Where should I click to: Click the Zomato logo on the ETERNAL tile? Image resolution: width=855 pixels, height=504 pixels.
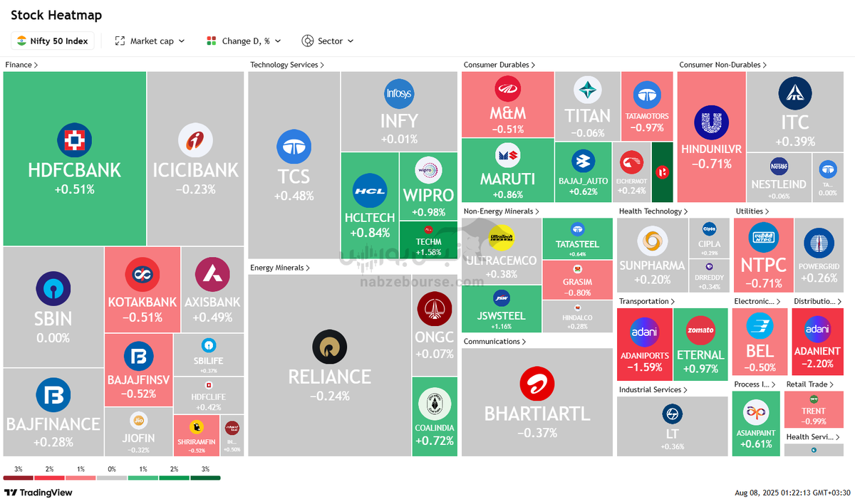click(x=700, y=331)
